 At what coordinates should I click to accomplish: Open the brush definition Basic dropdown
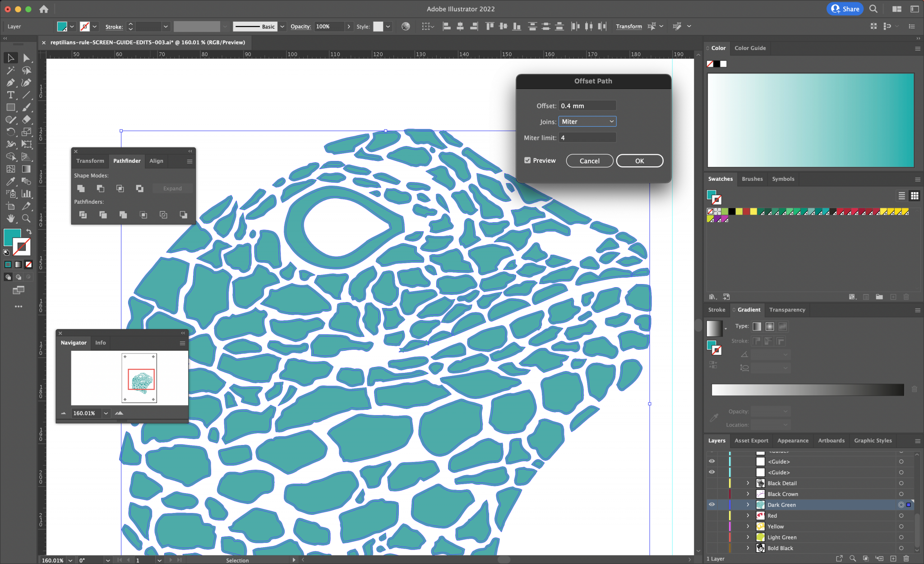pos(282,27)
